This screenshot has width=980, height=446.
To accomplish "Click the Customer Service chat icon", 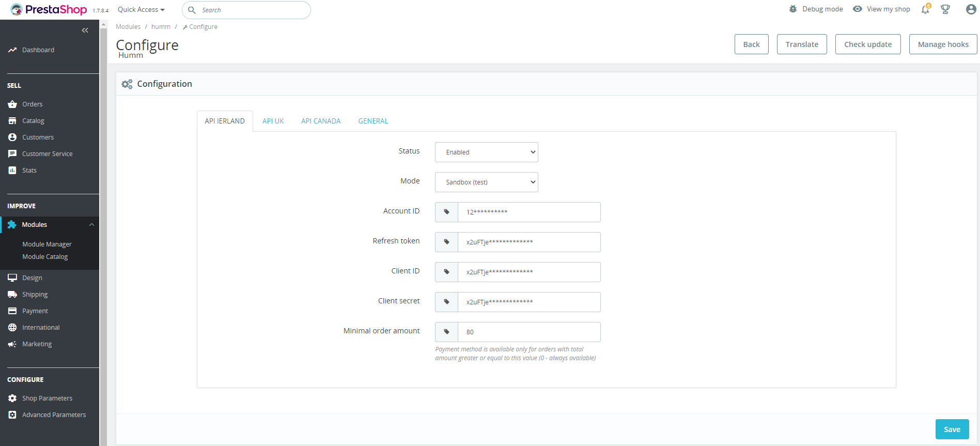I will pyautogui.click(x=12, y=154).
